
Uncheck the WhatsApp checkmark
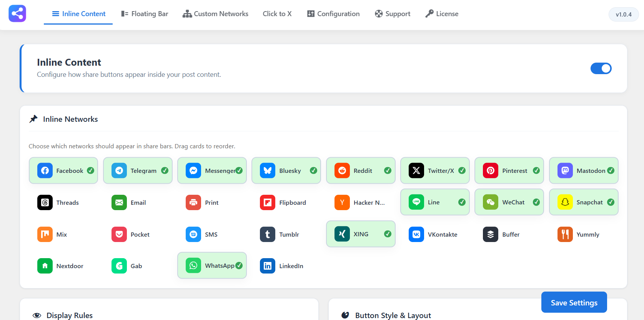point(239,265)
